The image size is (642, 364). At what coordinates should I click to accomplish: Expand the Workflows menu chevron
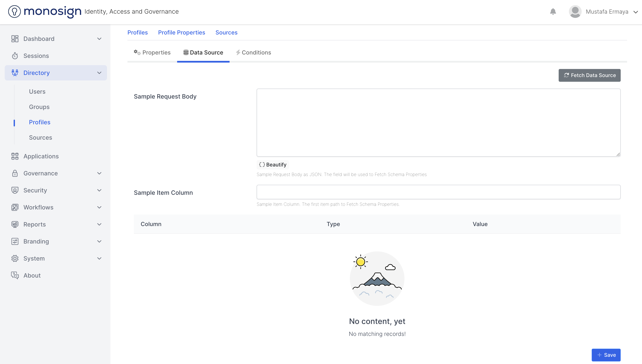pyautogui.click(x=99, y=207)
